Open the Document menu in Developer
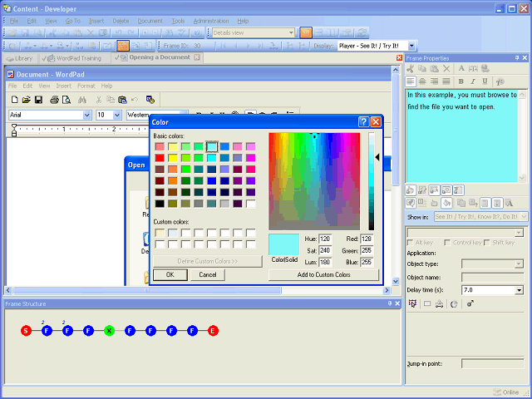The width and height of the screenshot is (532, 399). point(150,21)
